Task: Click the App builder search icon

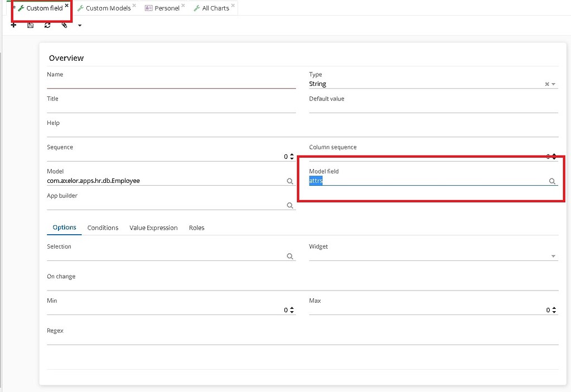Action: [290, 205]
